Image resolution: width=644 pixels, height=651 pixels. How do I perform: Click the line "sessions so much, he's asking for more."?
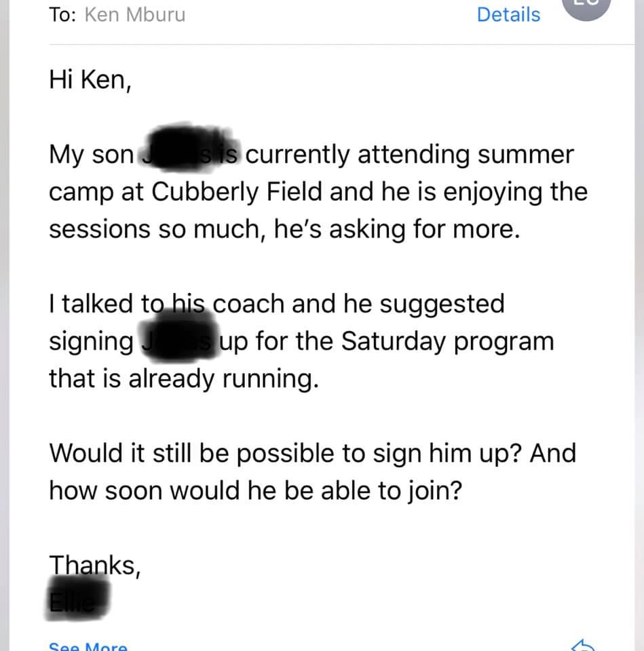click(284, 229)
